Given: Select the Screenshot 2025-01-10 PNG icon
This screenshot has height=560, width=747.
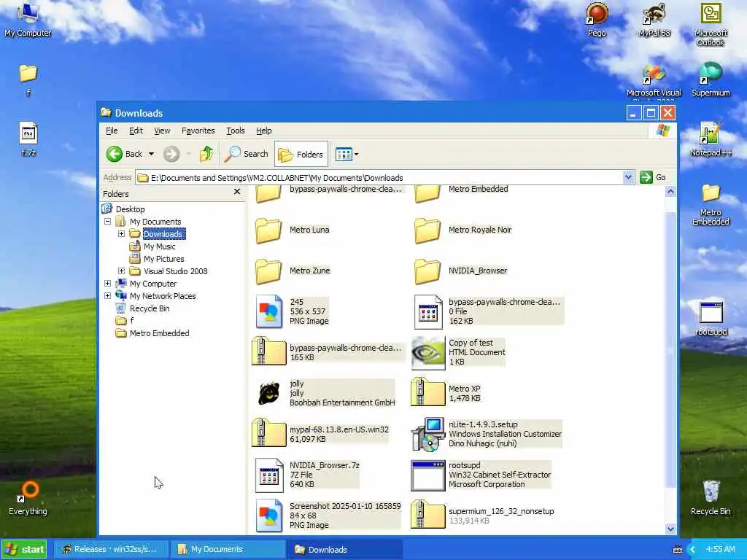Looking at the screenshot, I should click(x=268, y=516).
